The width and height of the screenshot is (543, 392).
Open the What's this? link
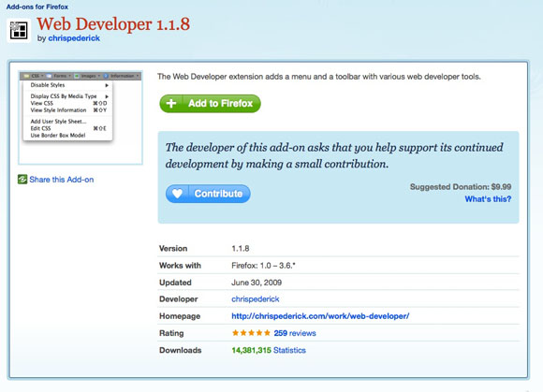click(x=488, y=199)
